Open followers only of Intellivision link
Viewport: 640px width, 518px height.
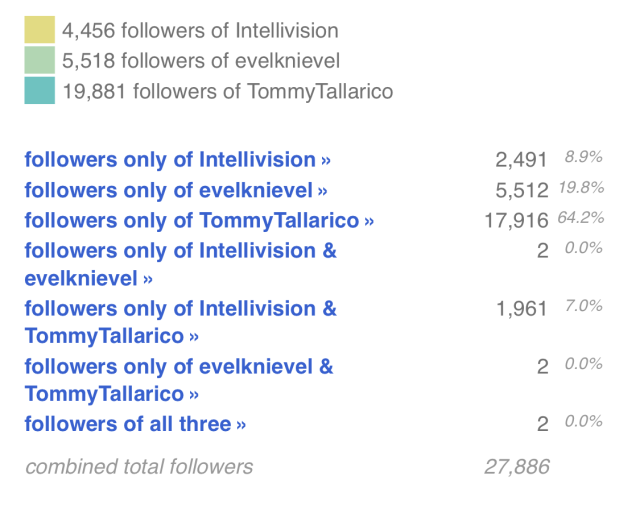178,160
